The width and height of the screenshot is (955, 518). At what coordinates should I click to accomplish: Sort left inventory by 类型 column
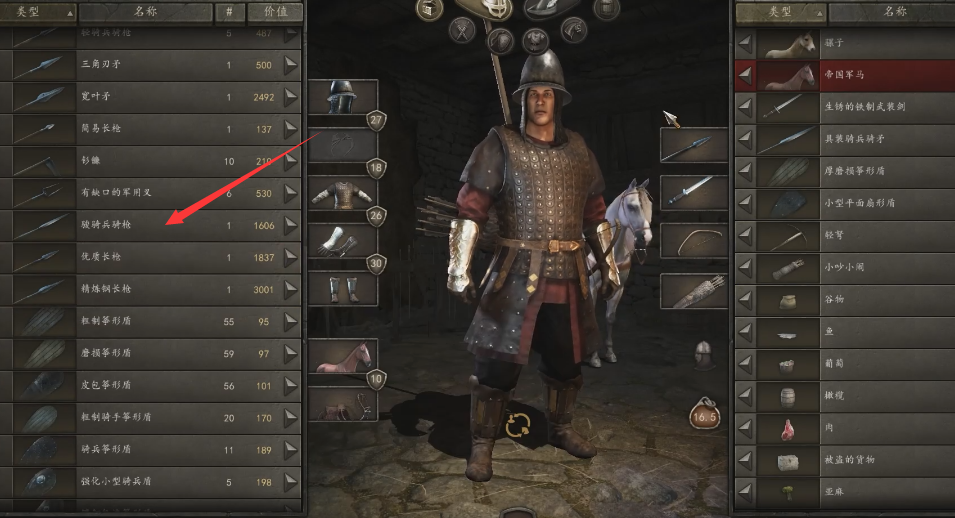click(x=38, y=12)
